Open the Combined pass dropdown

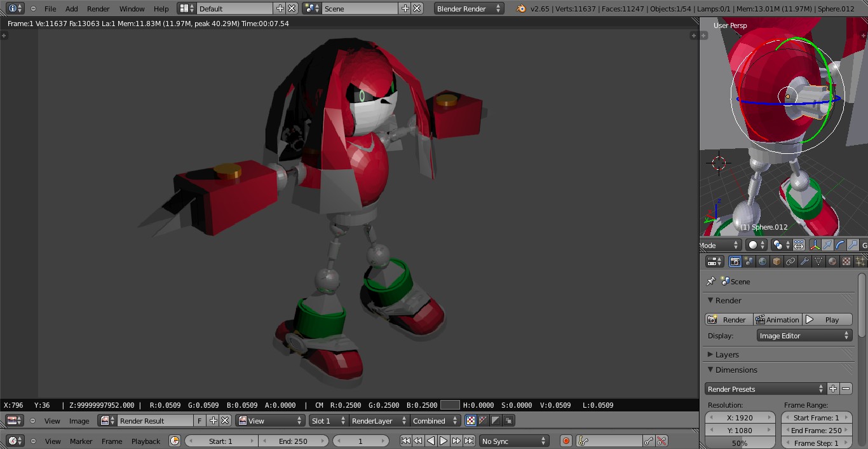(x=435, y=420)
